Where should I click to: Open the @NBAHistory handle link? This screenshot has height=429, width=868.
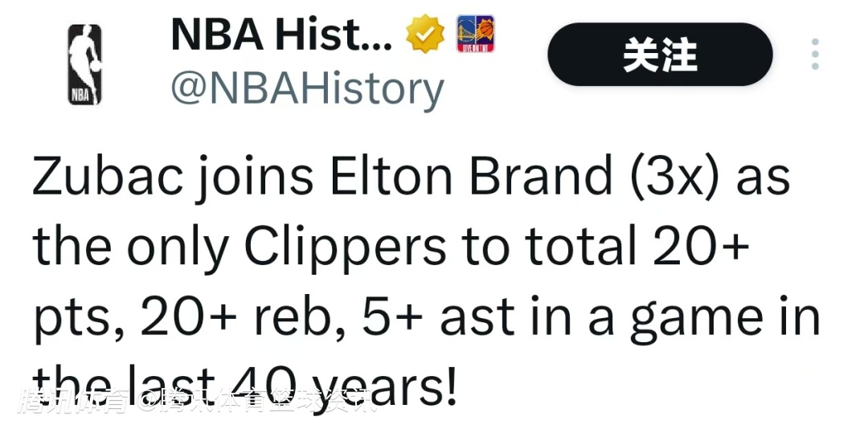(307, 89)
